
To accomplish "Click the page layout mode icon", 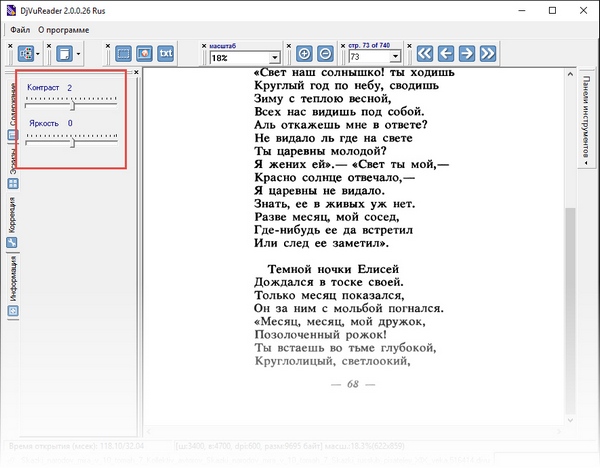I will click(x=64, y=54).
